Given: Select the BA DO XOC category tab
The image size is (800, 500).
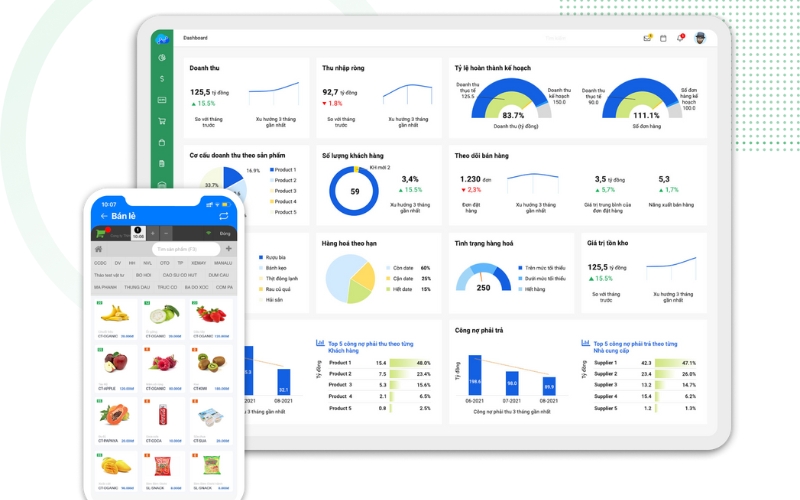Looking at the screenshot, I should [196, 287].
